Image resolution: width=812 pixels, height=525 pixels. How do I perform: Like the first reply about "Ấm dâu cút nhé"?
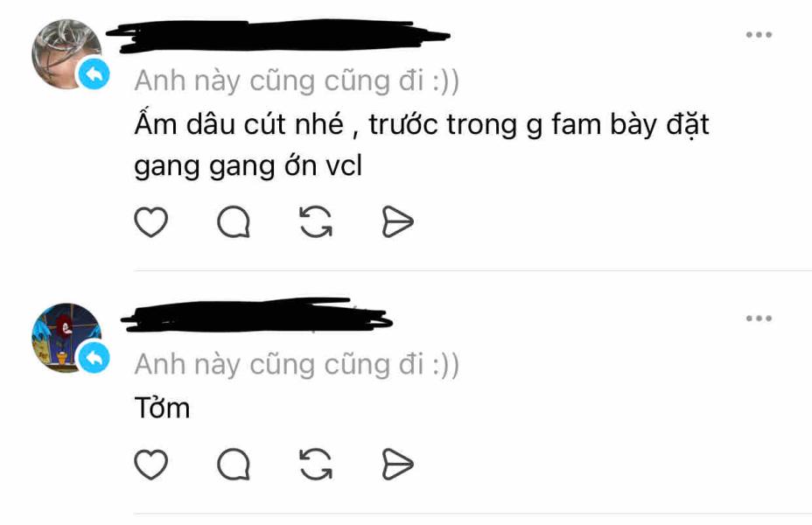[150, 222]
